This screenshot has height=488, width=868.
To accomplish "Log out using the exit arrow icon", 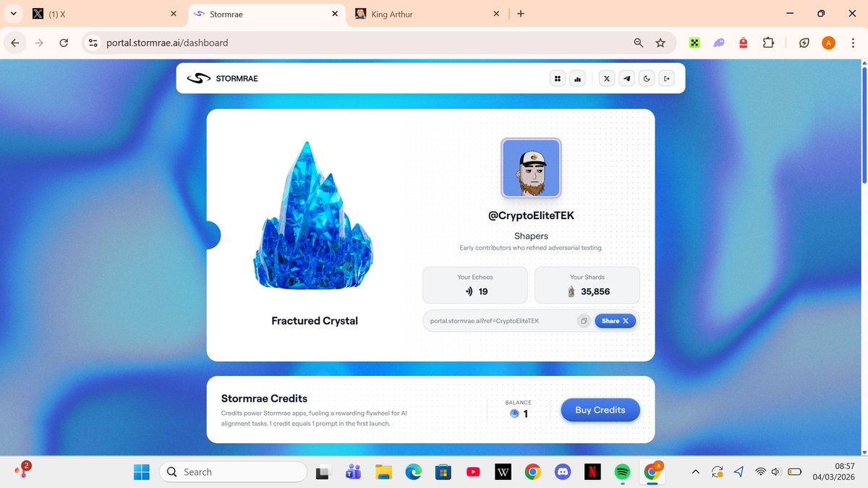I will tap(666, 79).
